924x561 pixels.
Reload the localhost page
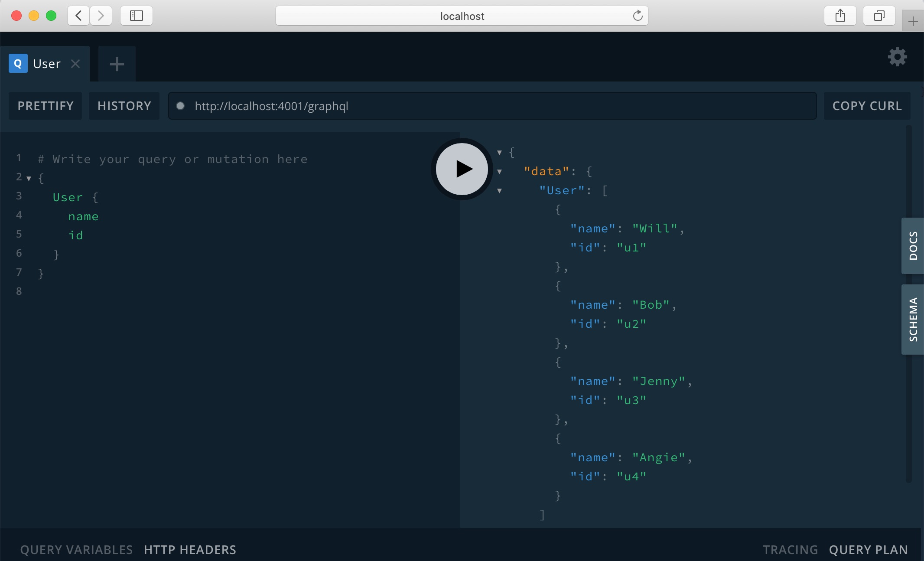pyautogui.click(x=638, y=16)
